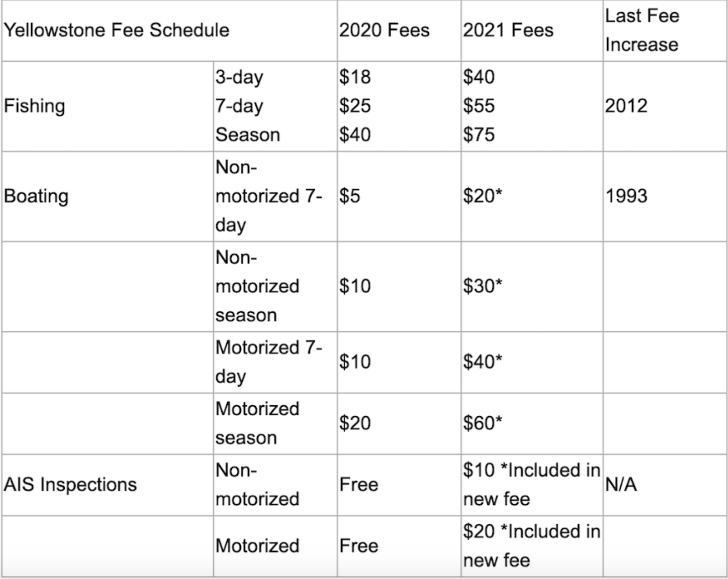
Task: Click the Non-motorized 7-day boating cell
Action: [268, 196]
